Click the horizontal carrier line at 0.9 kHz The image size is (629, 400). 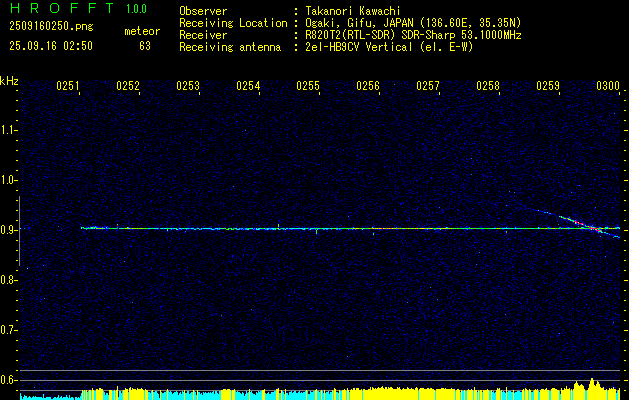(350, 228)
